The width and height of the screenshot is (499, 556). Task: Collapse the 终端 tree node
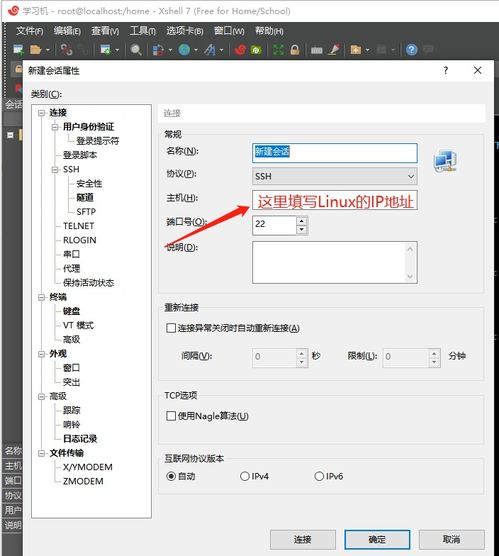41,297
